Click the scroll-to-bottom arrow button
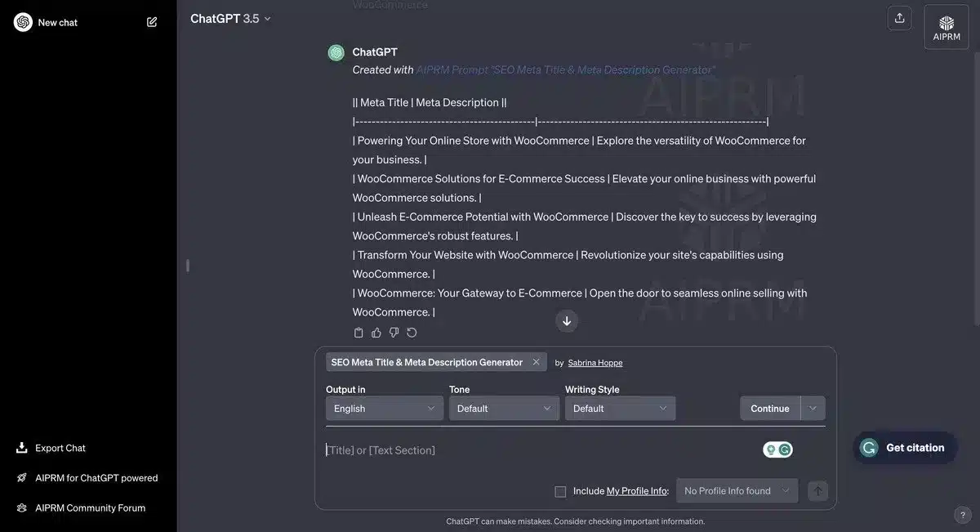Image resolution: width=980 pixels, height=532 pixels. [x=567, y=321]
